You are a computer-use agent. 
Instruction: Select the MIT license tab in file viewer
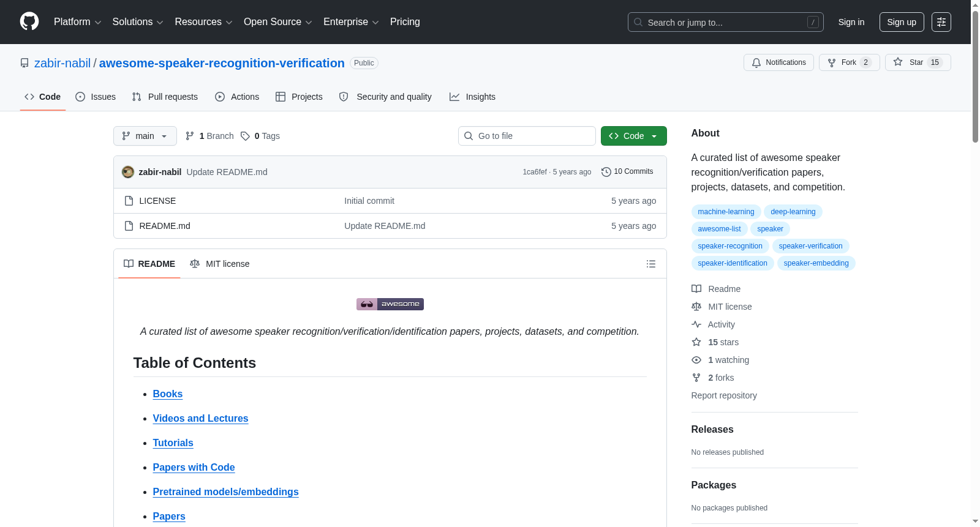coord(220,264)
